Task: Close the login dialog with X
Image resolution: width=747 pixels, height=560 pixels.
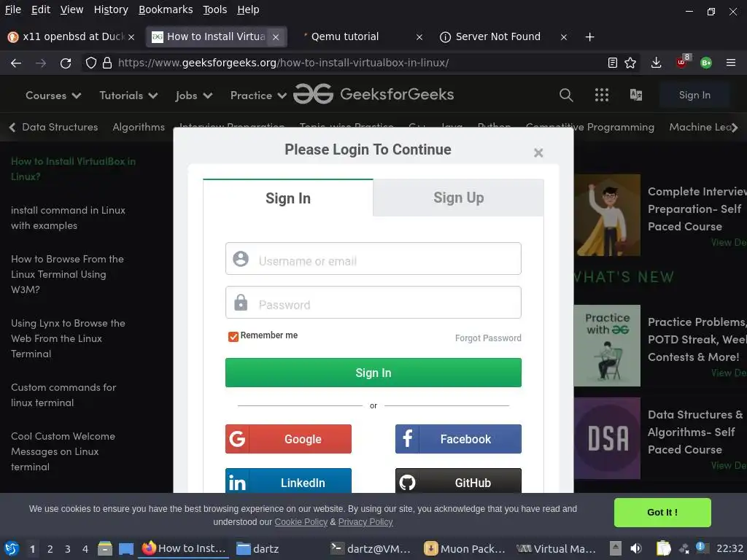Action: point(538,153)
